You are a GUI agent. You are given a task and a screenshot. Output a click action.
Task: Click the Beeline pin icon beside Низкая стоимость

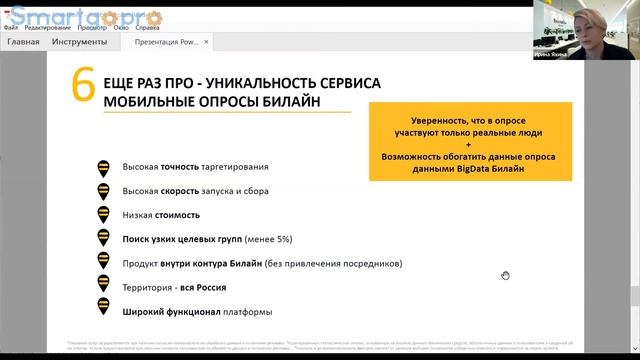coord(103,215)
